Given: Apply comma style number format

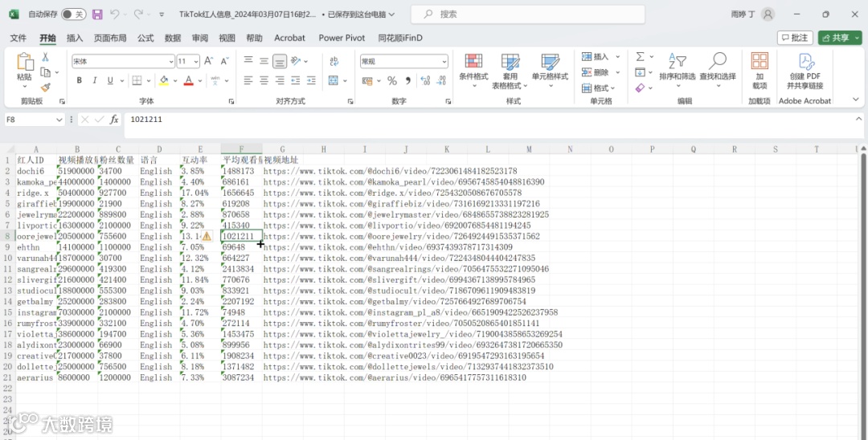Looking at the screenshot, I should [x=408, y=81].
